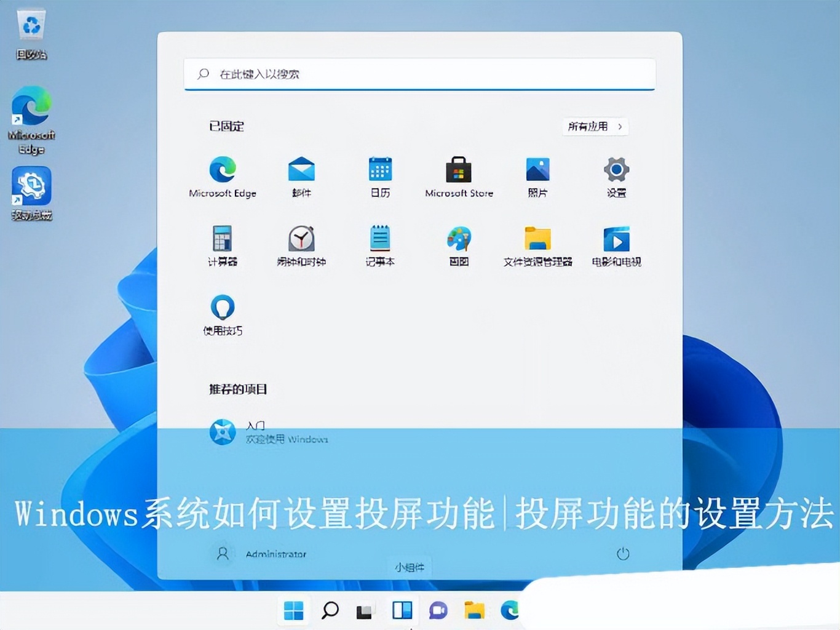Click the Start menu search box
Image resolution: width=840 pixels, height=630 pixels.
(x=419, y=74)
